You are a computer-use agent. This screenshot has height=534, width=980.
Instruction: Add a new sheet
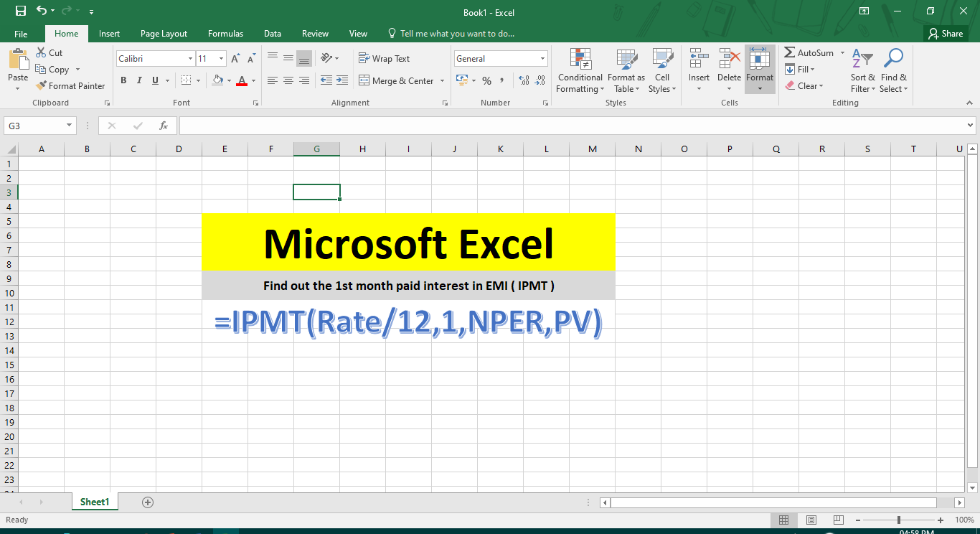tap(148, 502)
